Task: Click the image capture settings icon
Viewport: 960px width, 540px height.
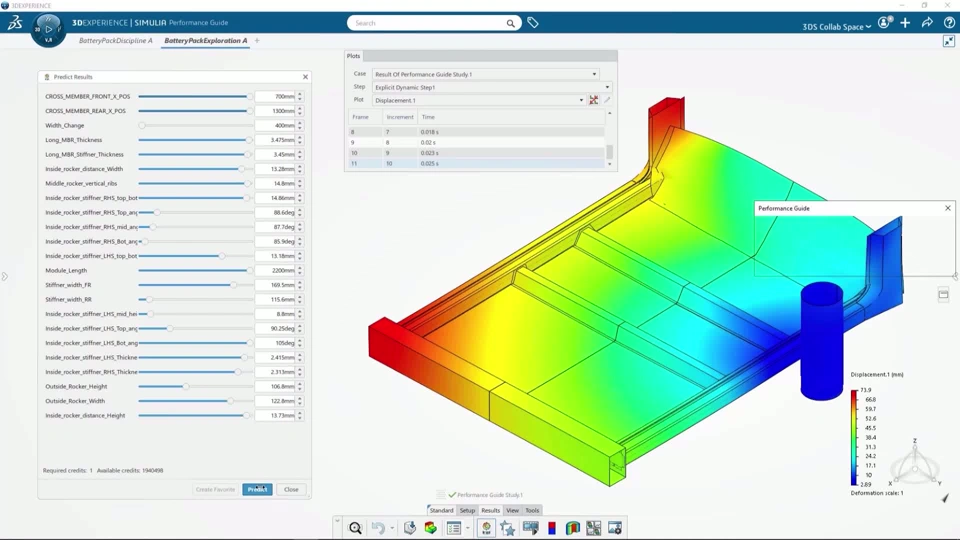Action: [x=615, y=528]
